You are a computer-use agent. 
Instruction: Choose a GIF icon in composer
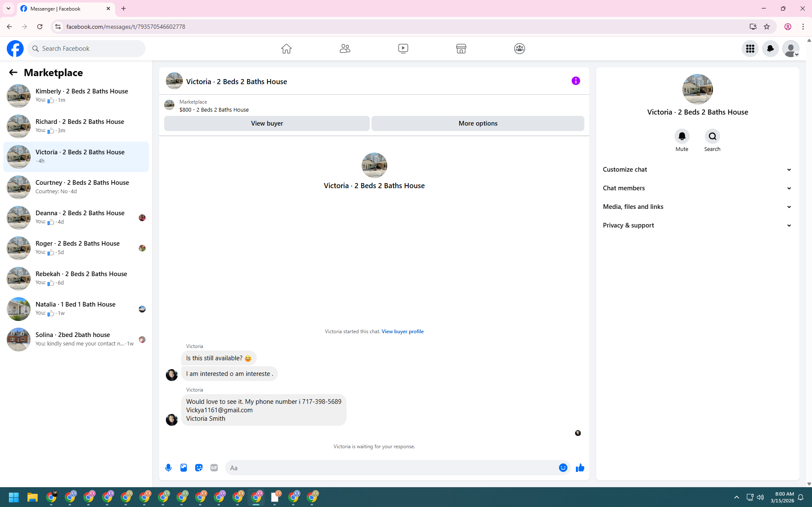click(x=214, y=468)
